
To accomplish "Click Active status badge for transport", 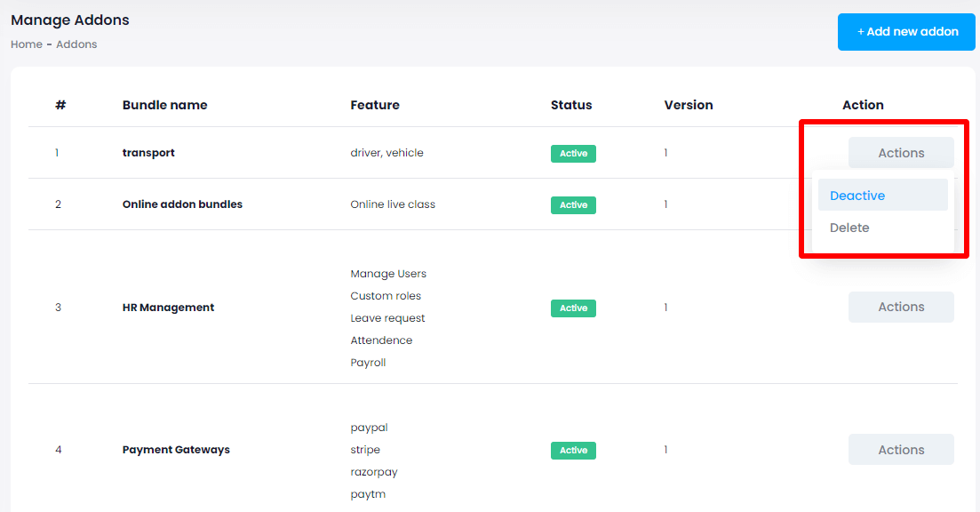I will pos(573,154).
